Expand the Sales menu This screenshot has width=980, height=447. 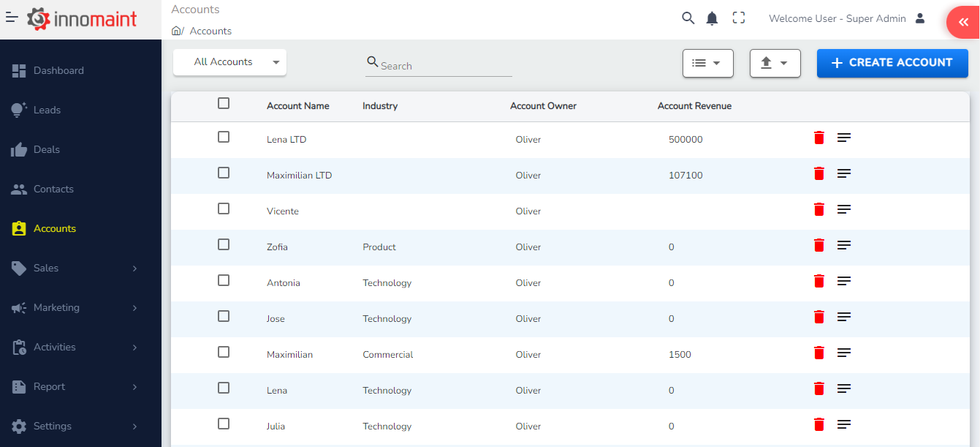80,268
